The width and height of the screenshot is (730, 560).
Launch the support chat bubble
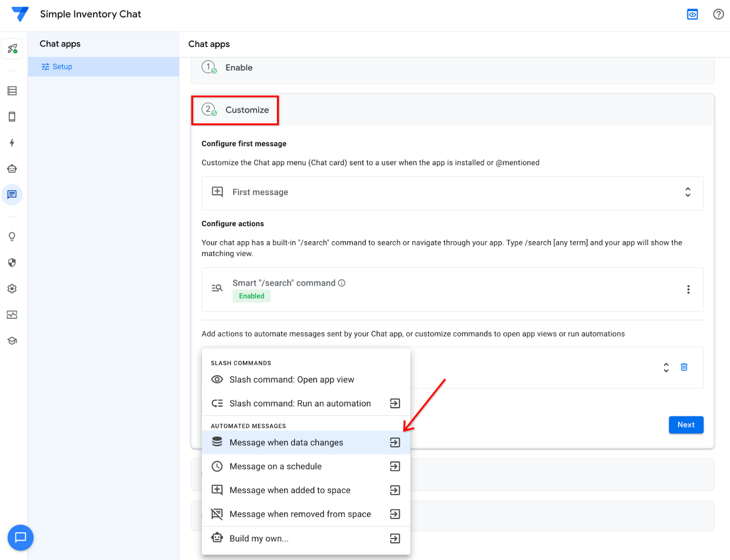coord(21,538)
